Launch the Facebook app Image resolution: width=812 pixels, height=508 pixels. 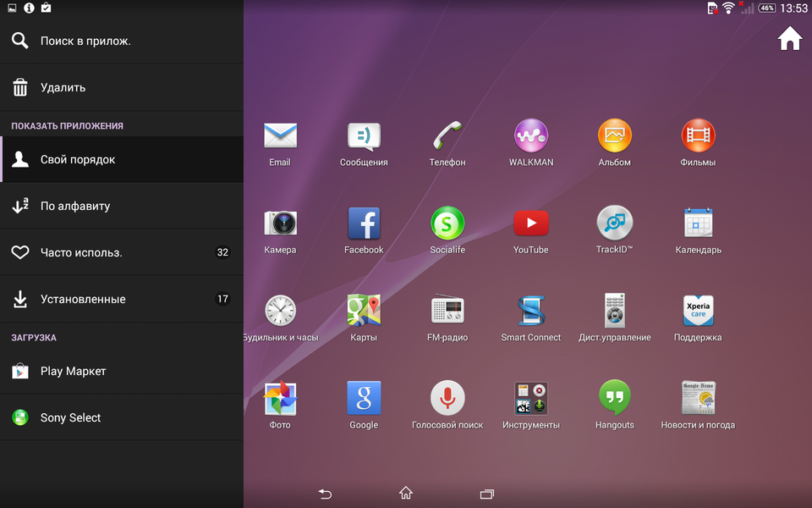[364, 224]
